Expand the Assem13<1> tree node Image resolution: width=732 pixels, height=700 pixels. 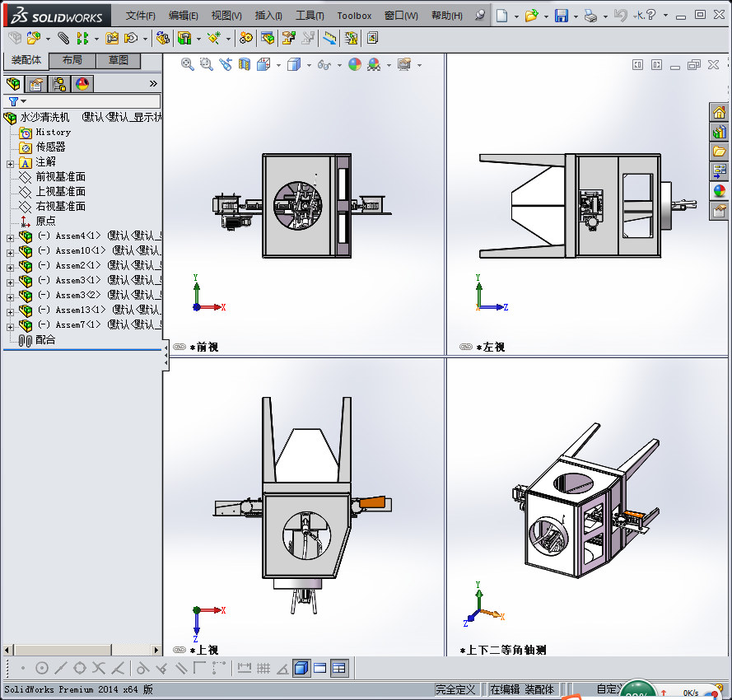click(x=10, y=312)
